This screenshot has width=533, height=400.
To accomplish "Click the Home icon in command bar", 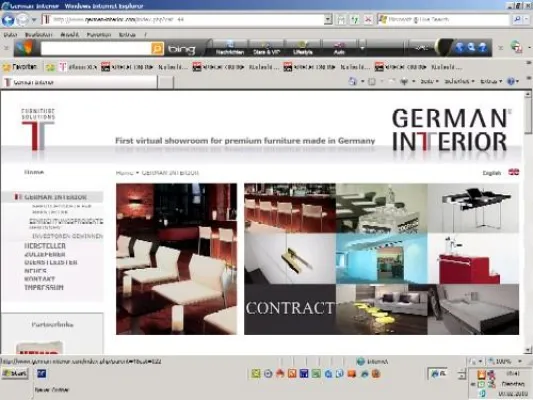I will point(353,81).
